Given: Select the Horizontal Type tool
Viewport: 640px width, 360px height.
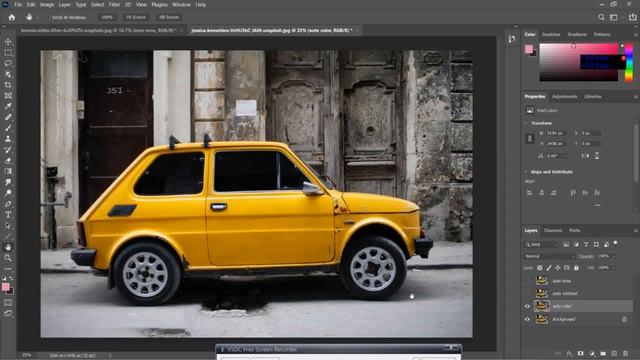Looking at the screenshot, I should [8, 214].
